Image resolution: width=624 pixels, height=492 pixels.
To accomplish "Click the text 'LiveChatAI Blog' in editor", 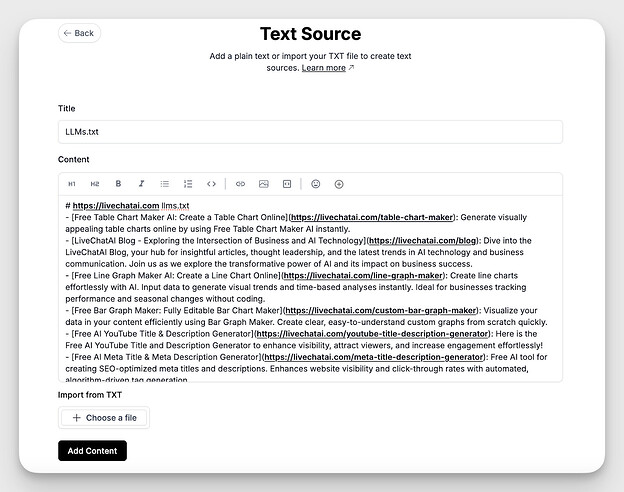I will pos(105,240).
